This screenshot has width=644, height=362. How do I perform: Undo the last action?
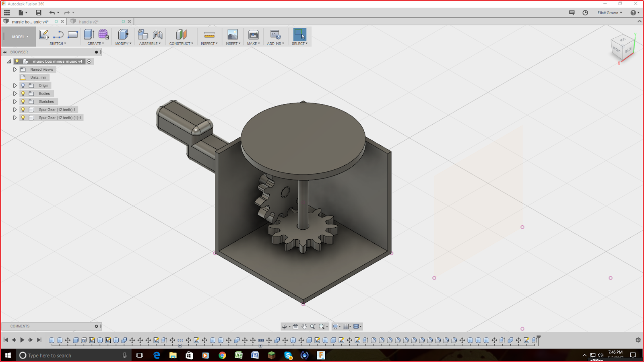pyautogui.click(x=52, y=13)
